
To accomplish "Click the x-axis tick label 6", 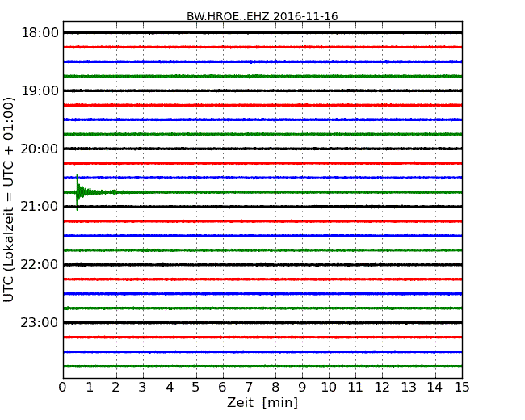I will pyautogui.click(x=223, y=388).
